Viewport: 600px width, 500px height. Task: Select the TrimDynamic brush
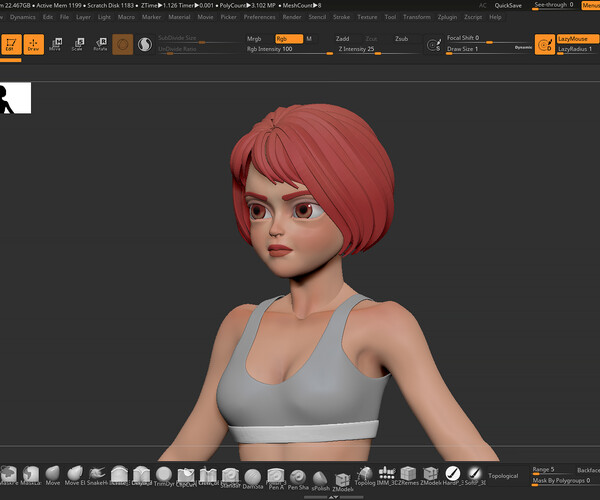point(164,476)
